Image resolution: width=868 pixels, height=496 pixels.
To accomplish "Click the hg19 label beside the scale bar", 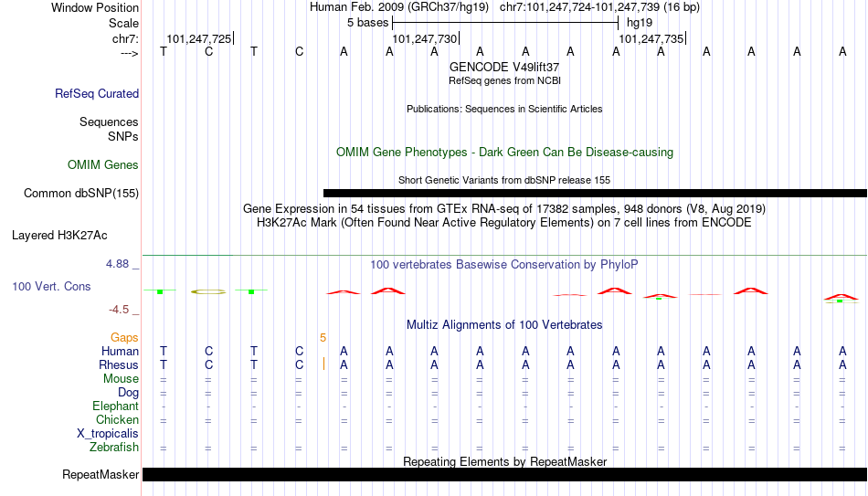I will [640, 23].
